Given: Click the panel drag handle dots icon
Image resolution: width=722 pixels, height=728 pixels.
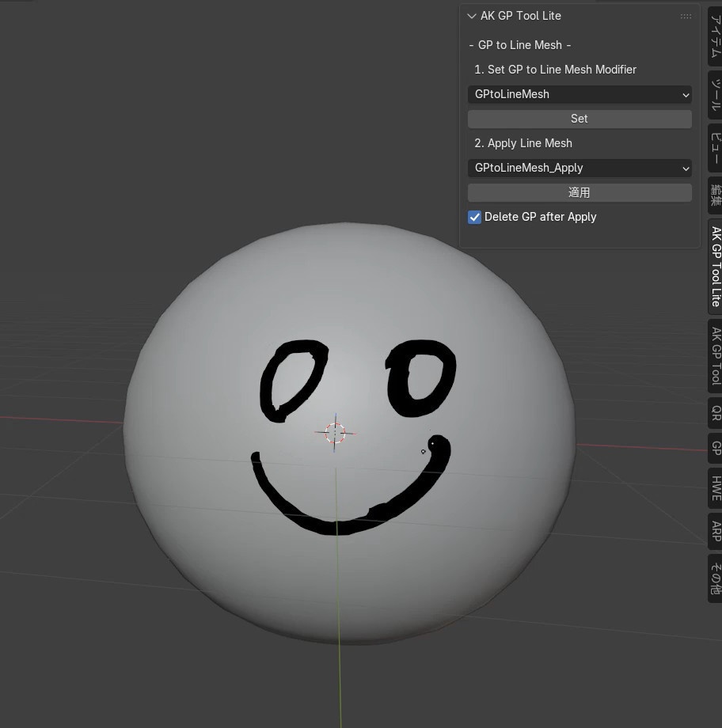Looking at the screenshot, I should (686, 16).
